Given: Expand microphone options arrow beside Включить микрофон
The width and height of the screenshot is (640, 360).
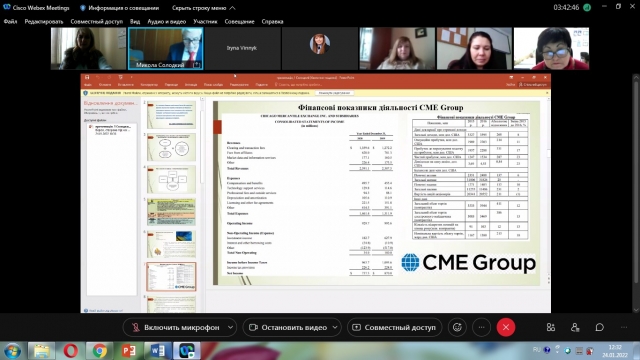Looking at the screenshot, I should [230, 327].
